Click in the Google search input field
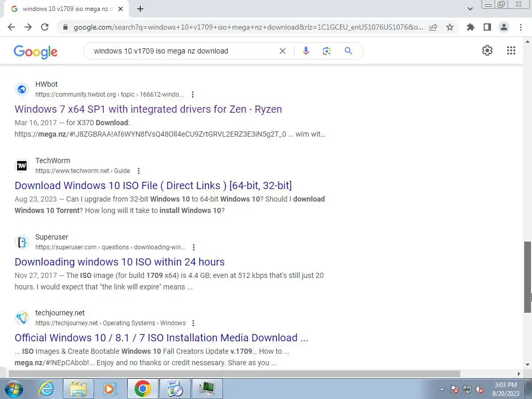Viewport: 532px width, 399px height. pos(183,51)
